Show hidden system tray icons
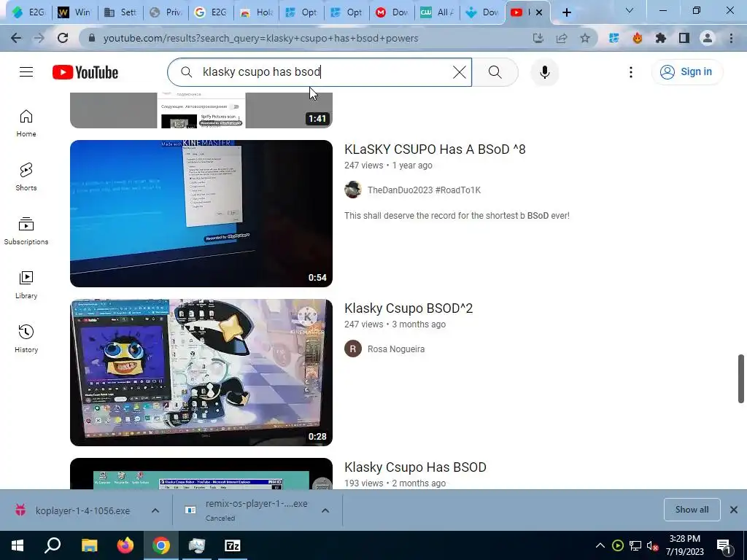The width and height of the screenshot is (747, 560). click(600, 545)
